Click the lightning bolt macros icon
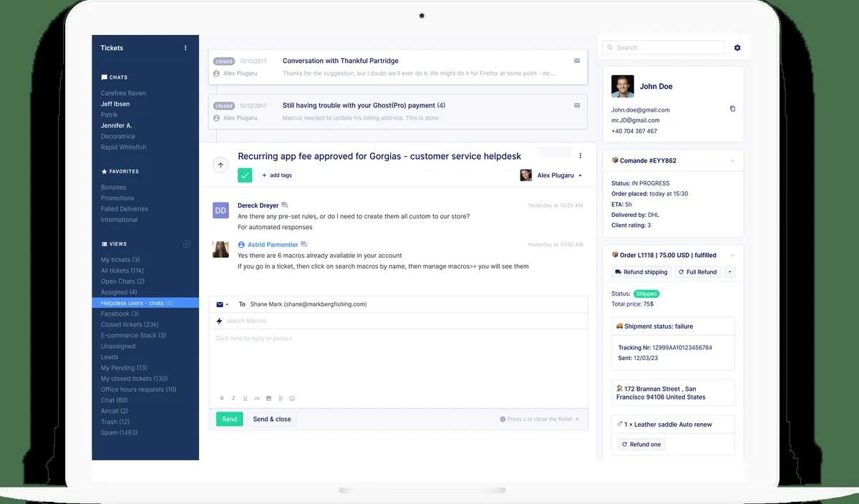Viewport: 859px width, 504px height. (219, 321)
